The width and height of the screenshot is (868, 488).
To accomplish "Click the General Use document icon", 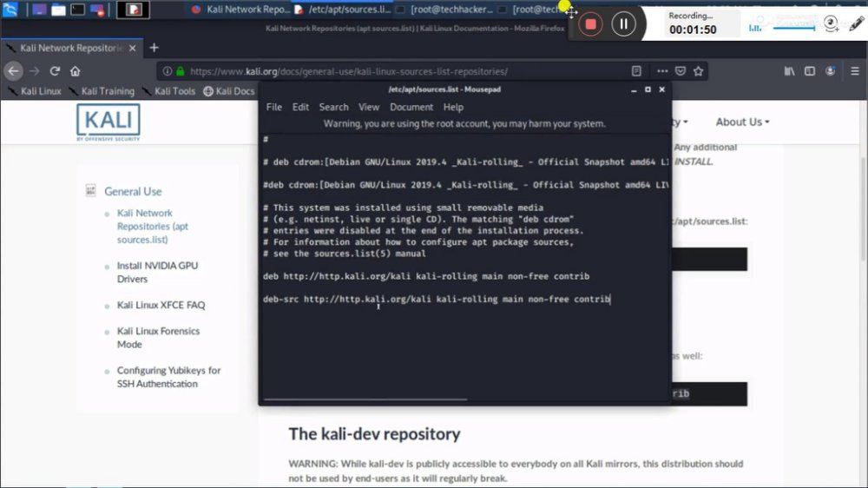I will 91,190.
